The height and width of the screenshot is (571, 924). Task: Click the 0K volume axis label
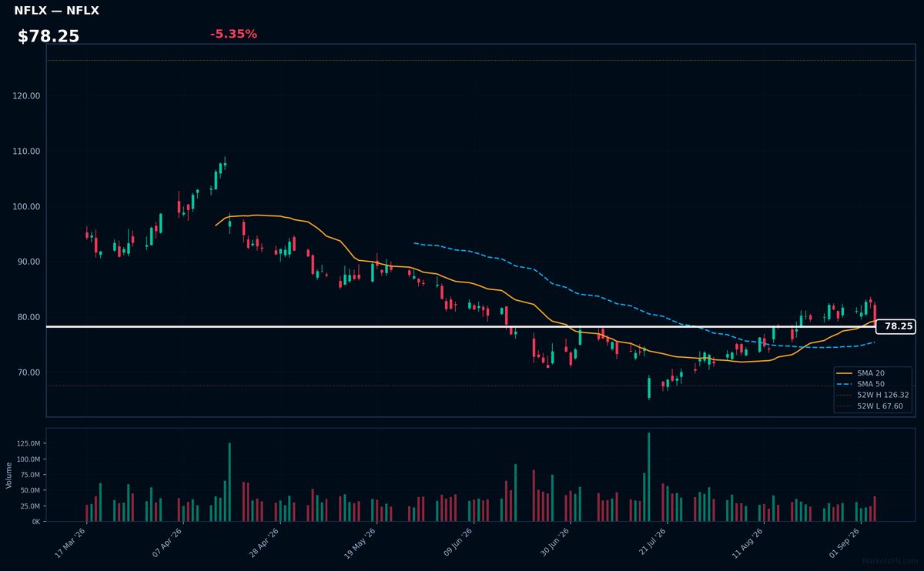tap(36, 522)
